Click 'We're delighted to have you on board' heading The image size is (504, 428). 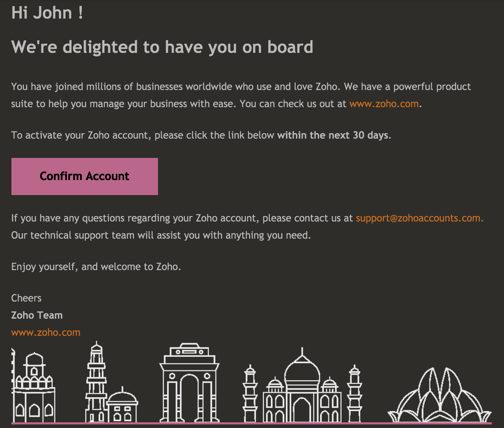coord(162,47)
